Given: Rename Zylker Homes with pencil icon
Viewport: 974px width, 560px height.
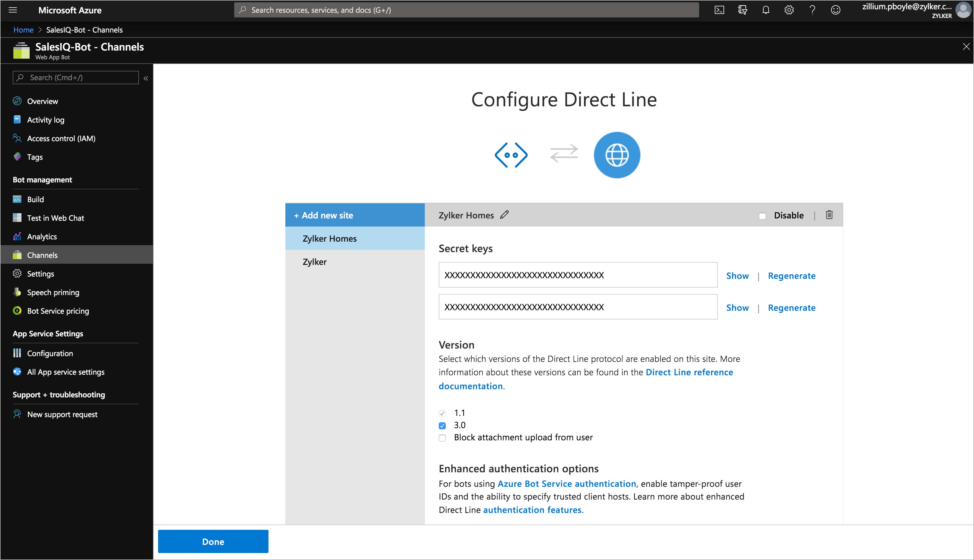Looking at the screenshot, I should tap(504, 215).
